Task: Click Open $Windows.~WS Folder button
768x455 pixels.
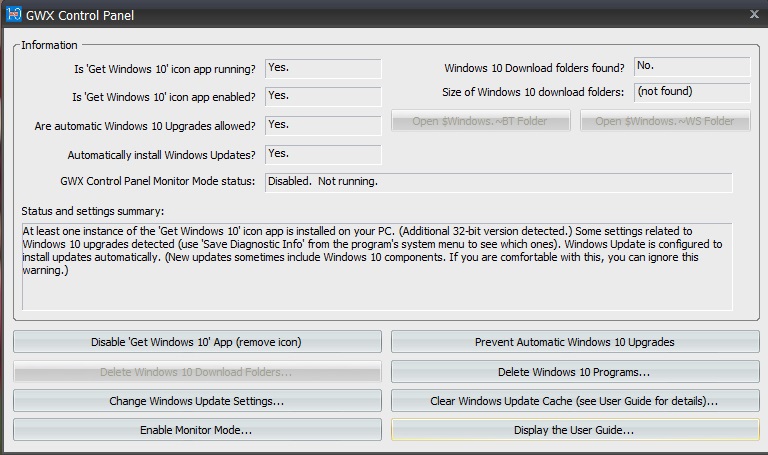Action: point(664,121)
